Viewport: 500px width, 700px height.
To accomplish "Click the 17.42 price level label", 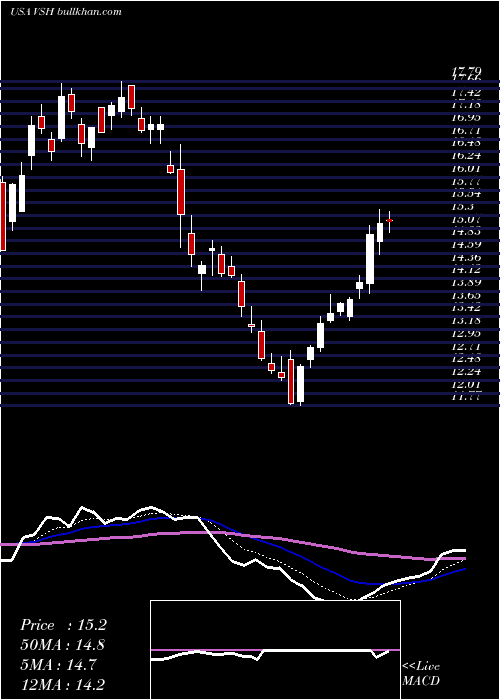I will click(466, 92).
